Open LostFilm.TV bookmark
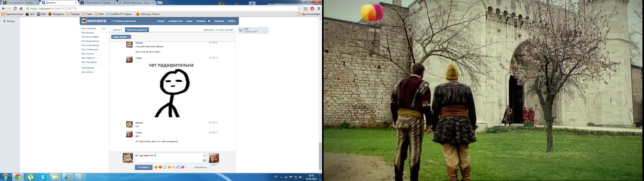The width and height of the screenshot is (644, 181). pos(120,14)
